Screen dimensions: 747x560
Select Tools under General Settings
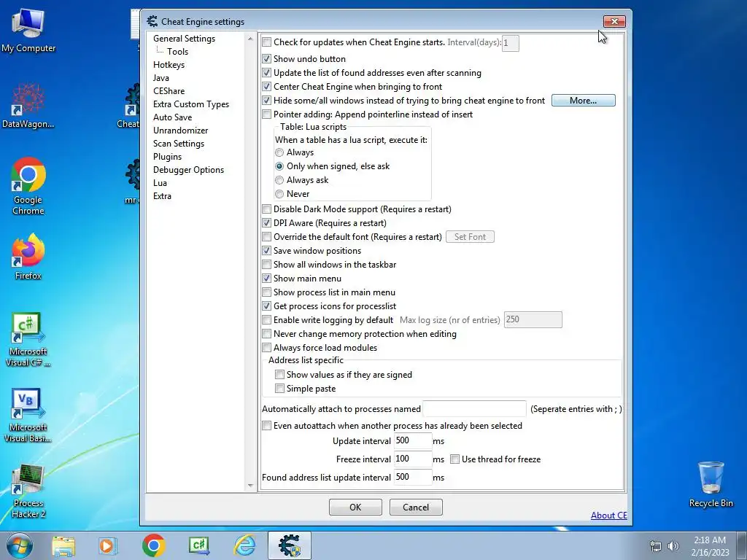tap(177, 52)
